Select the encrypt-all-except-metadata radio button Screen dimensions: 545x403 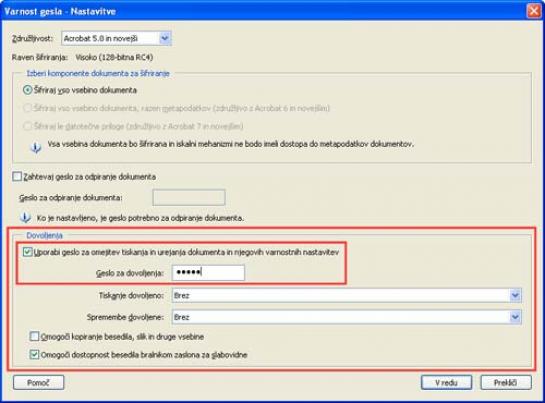[27, 108]
